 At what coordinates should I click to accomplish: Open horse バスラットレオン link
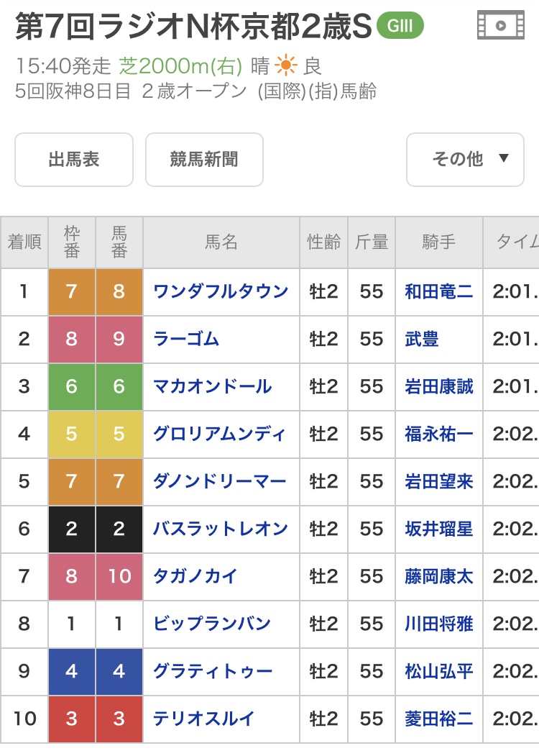(x=221, y=529)
